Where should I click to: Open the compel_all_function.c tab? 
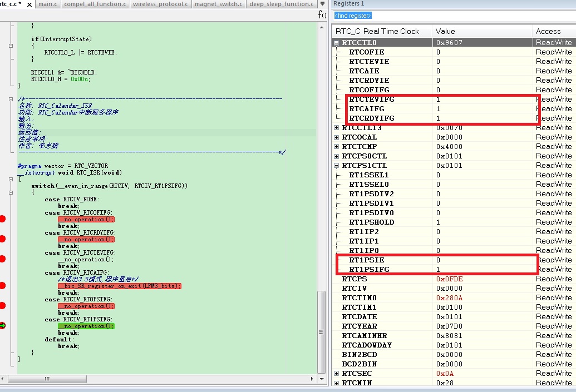(x=95, y=4)
